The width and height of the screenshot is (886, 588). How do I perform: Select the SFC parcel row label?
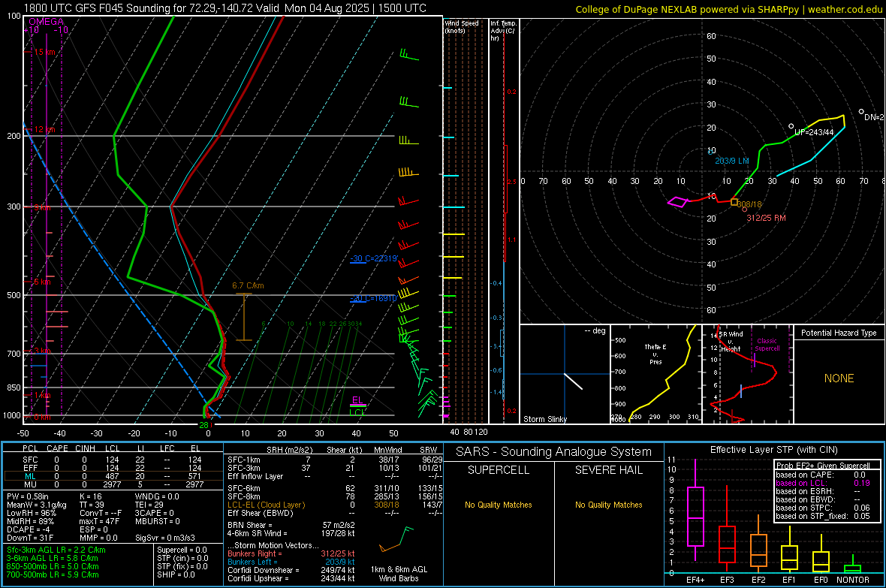30,460
